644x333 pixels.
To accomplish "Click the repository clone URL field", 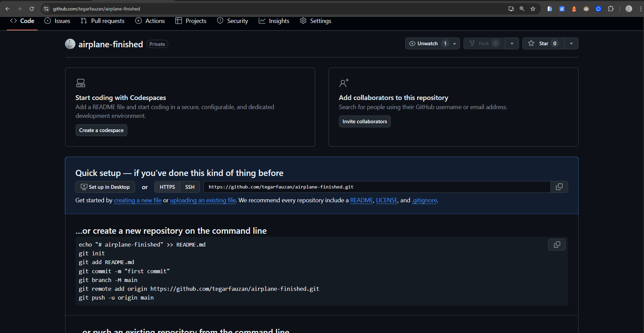I will [377, 187].
